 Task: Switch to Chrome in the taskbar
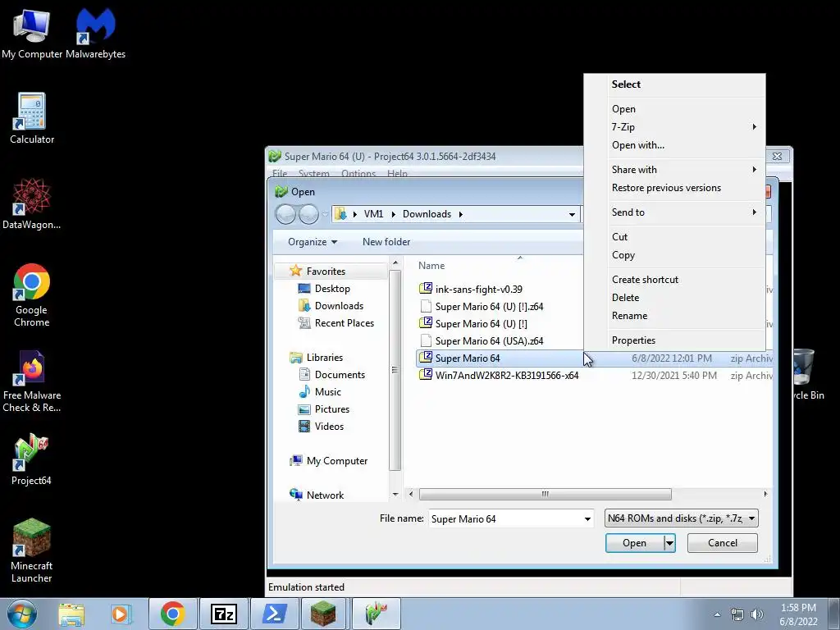click(x=172, y=614)
